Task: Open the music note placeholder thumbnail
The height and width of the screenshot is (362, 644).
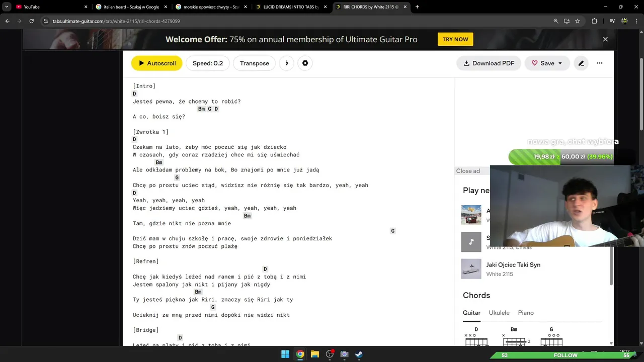Action: (471, 242)
